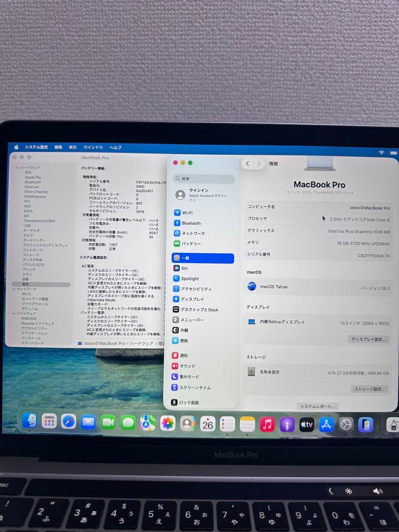Open Photos from the Dock
This screenshot has height=532, width=399.
(167, 424)
